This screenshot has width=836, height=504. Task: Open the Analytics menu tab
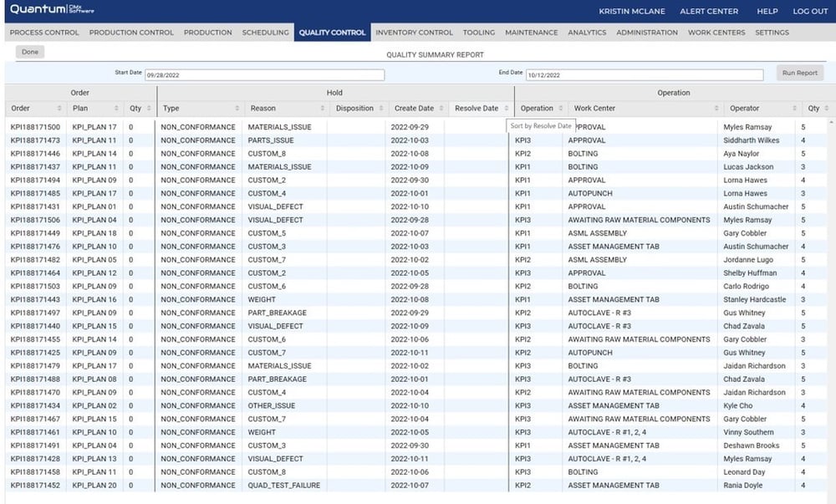pyautogui.click(x=587, y=33)
